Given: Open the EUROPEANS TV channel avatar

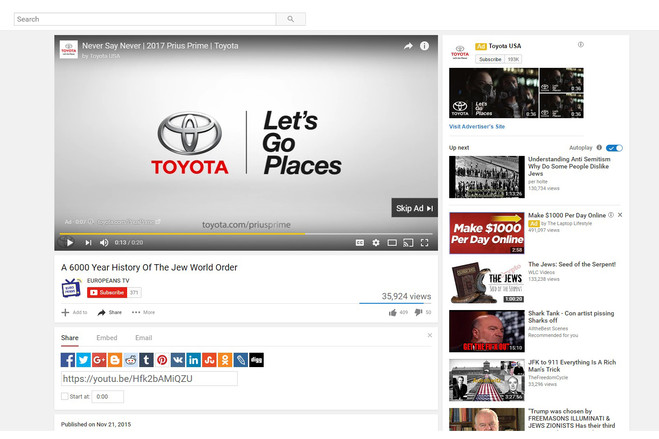Looking at the screenshot, I should pyautogui.click(x=71, y=288).
